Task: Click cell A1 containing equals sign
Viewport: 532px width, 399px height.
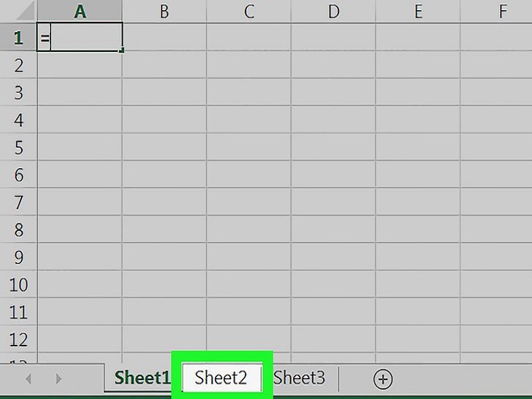Action: [x=79, y=38]
